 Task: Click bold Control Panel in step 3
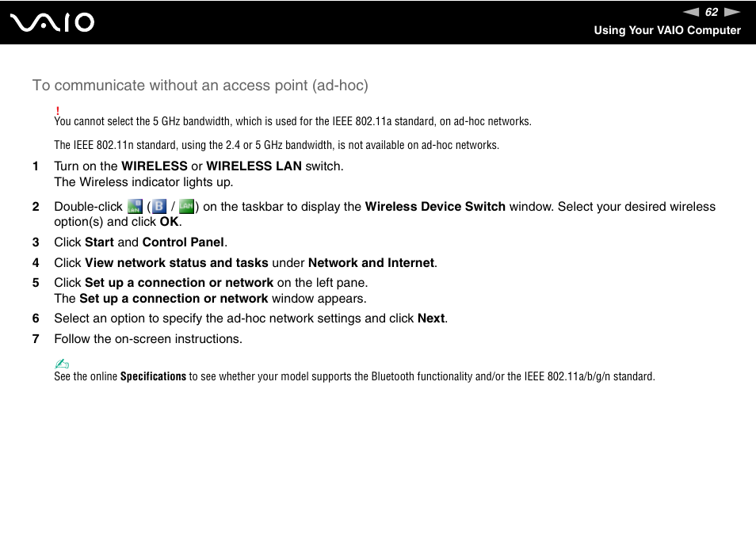point(183,242)
